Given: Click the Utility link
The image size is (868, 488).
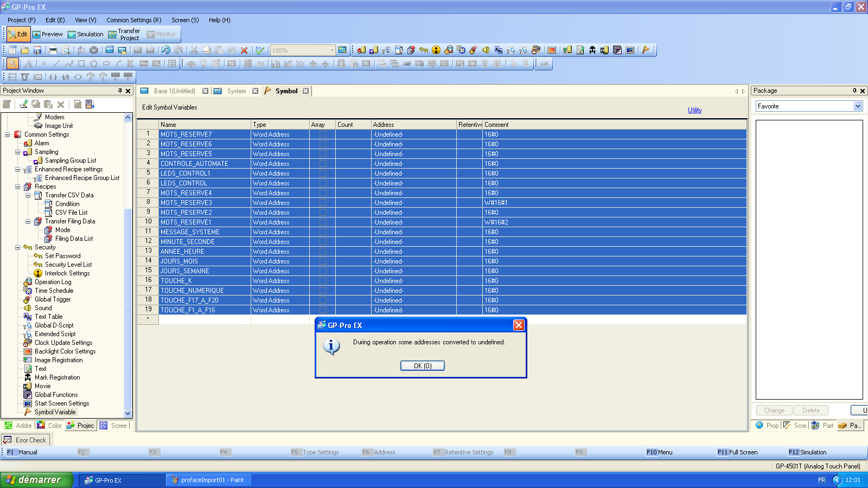Looking at the screenshot, I should 694,110.
